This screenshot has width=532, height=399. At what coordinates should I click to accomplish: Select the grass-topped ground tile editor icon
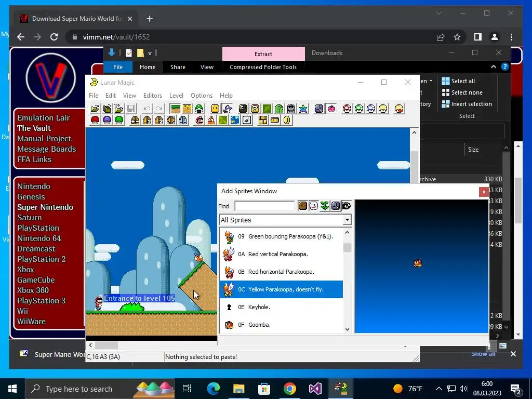(175, 109)
